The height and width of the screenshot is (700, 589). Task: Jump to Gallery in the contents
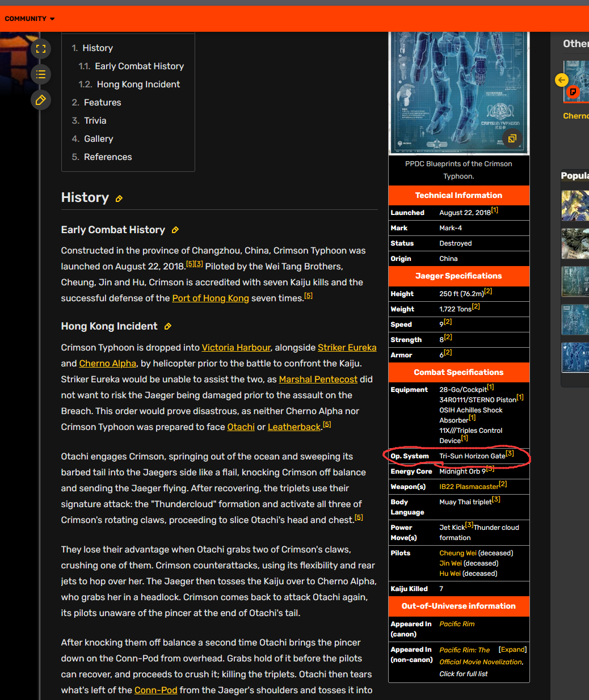coord(99,139)
